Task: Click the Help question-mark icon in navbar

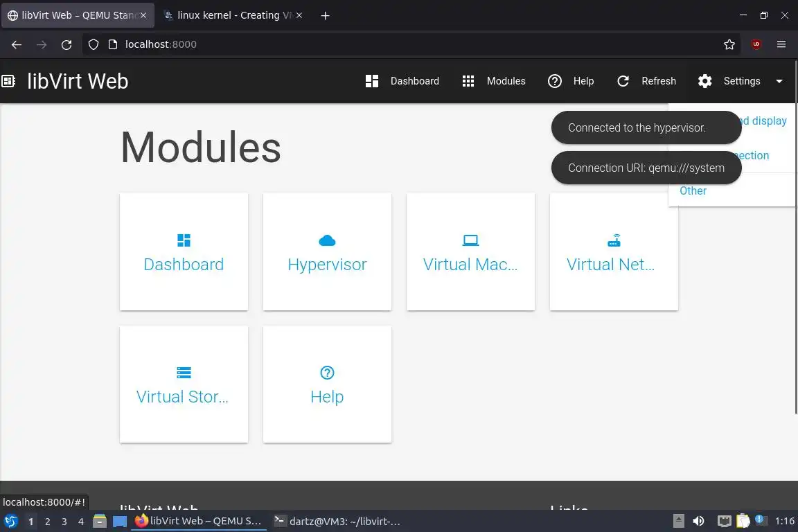Action: click(x=555, y=81)
